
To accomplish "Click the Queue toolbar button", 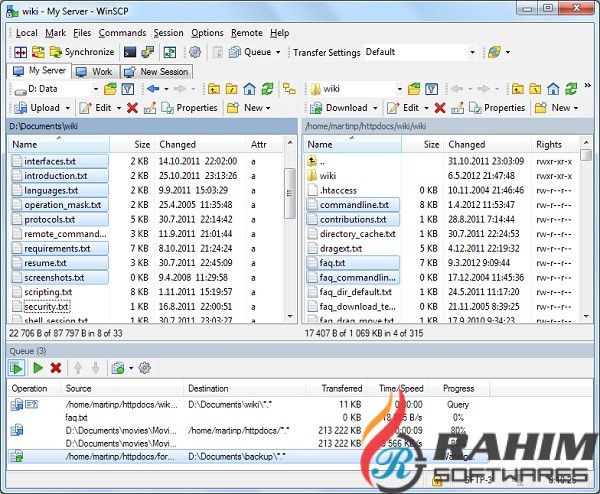I will 250,52.
